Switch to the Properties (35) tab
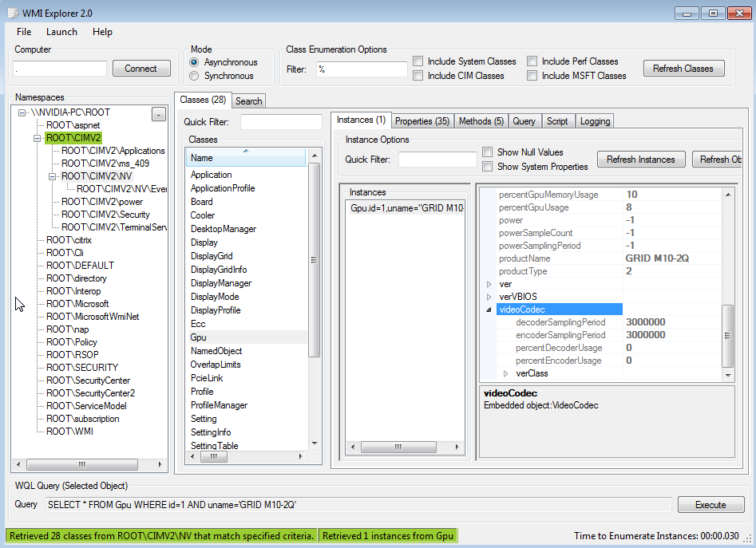The width and height of the screenshot is (756, 548). (x=422, y=121)
